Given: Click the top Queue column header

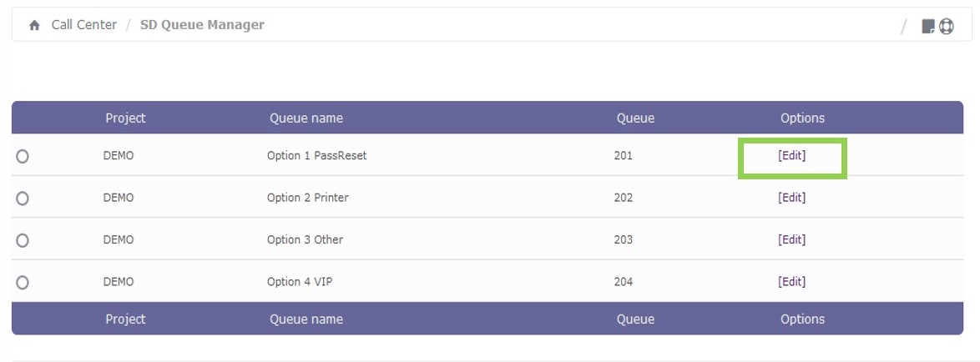Looking at the screenshot, I should pos(635,118).
